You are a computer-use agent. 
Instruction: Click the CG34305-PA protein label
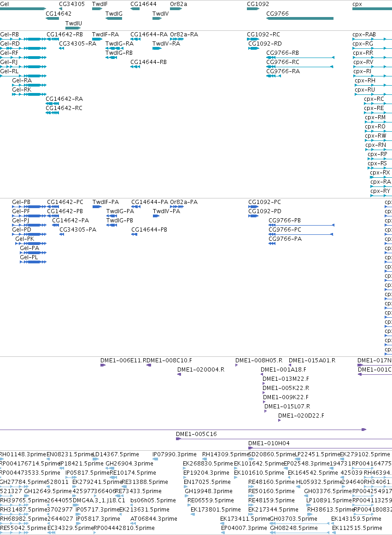(78, 230)
